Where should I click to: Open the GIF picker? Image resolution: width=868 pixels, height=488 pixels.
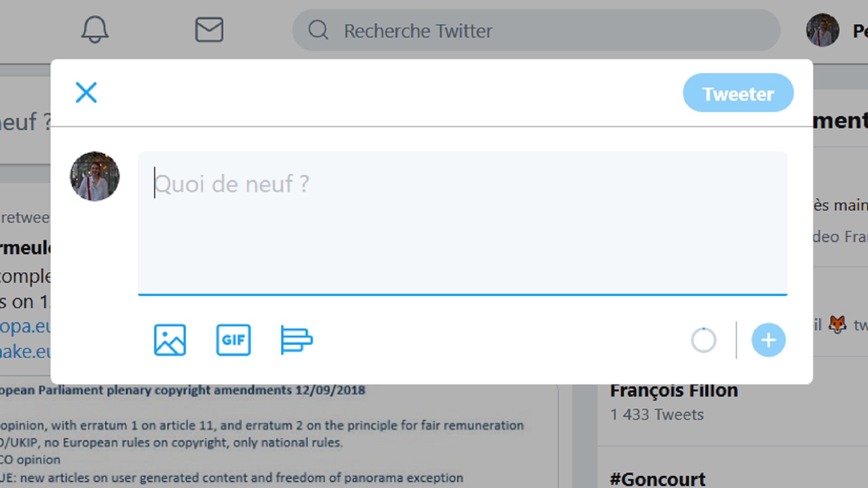(x=233, y=340)
